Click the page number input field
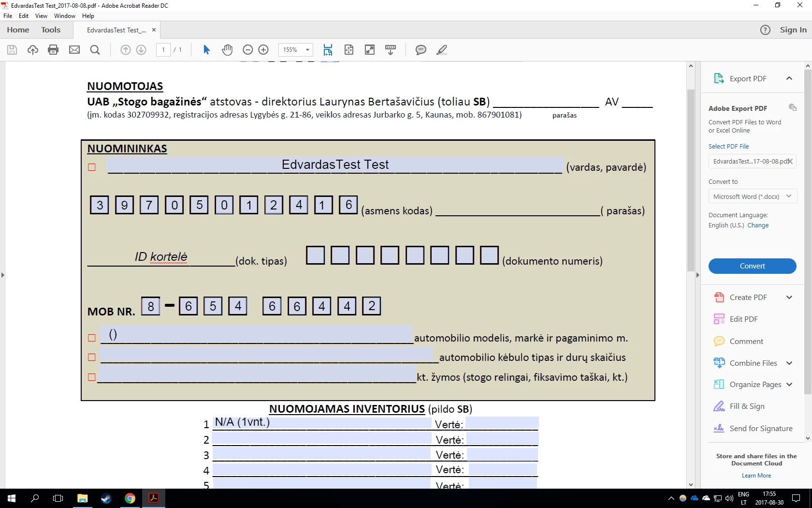 163,50
